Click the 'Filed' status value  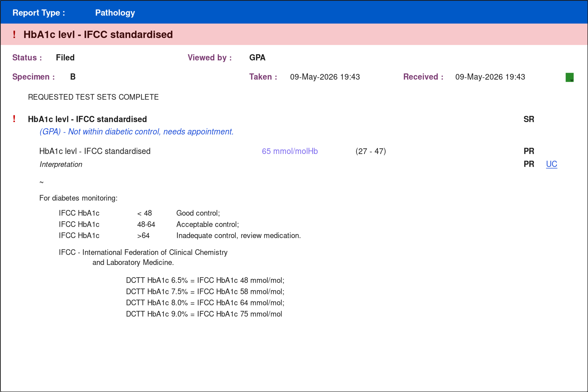click(65, 57)
